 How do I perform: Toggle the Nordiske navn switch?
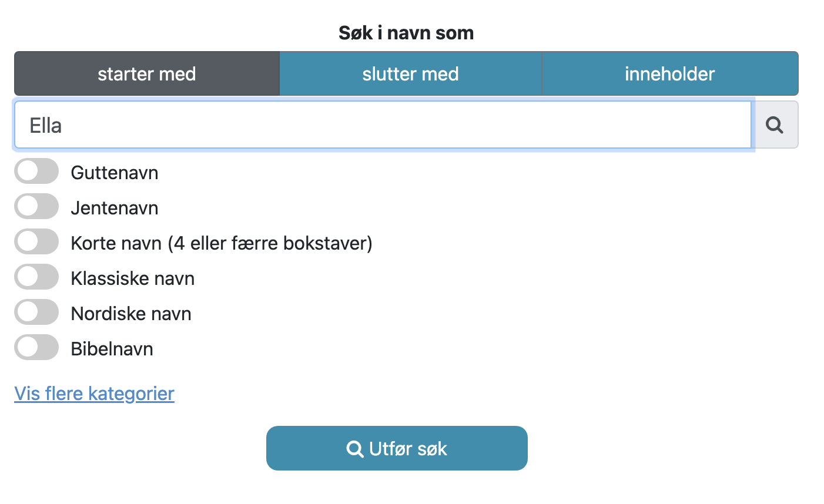[36, 313]
